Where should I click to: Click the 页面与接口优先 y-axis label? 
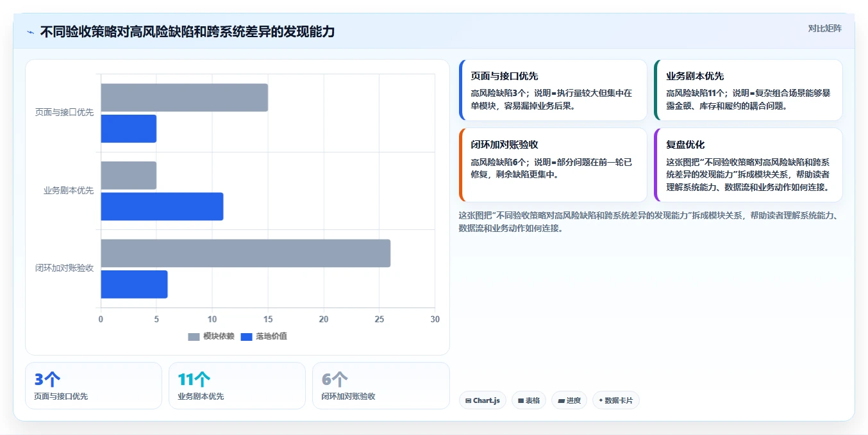pos(64,113)
